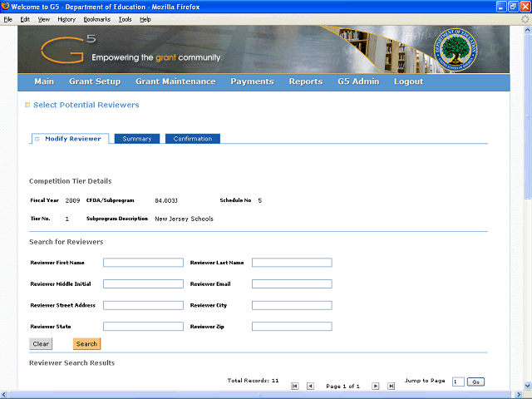532x399 pixels.
Task: Click the scroll down arrow
Action: point(527,386)
